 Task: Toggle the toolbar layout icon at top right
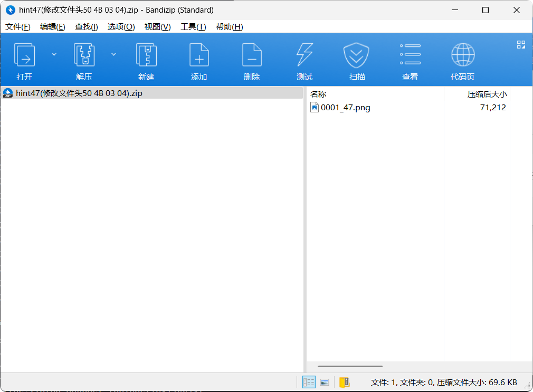[521, 45]
